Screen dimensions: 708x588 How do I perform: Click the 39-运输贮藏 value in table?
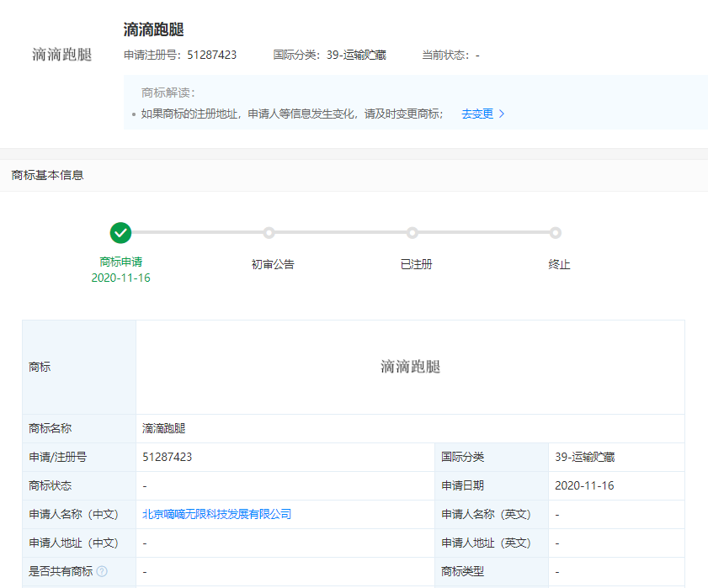click(584, 457)
